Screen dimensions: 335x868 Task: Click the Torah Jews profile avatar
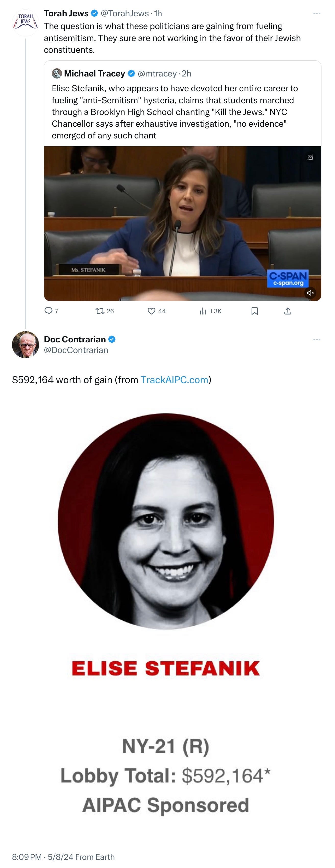tap(25, 23)
